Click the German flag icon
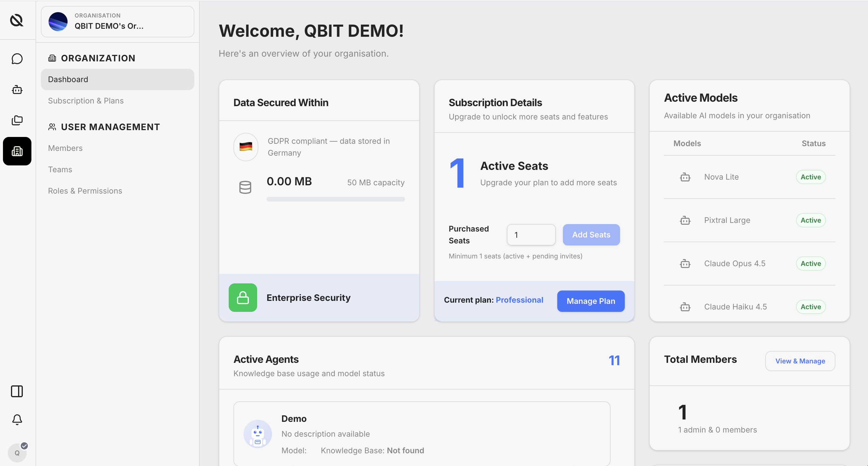This screenshot has height=466, width=868. pos(246,147)
